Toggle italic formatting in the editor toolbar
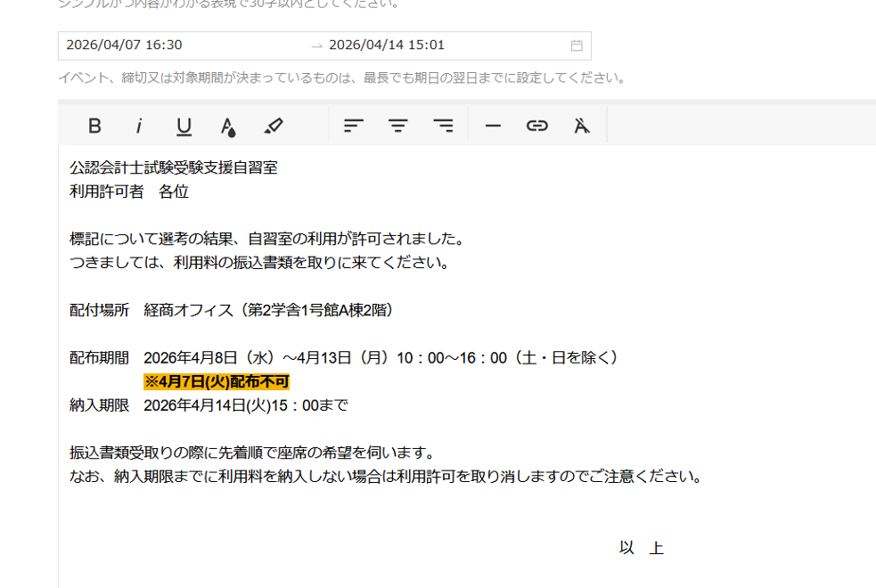 coord(139,126)
